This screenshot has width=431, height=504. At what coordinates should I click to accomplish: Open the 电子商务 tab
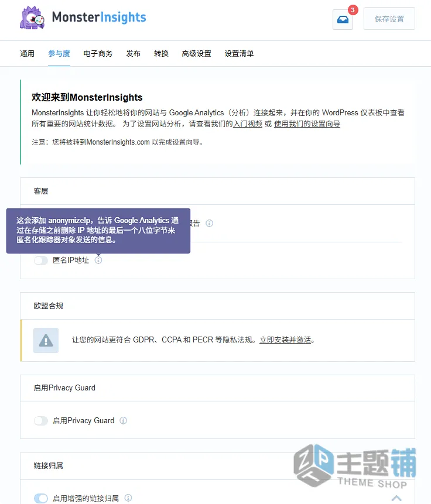click(x=98, y=54)
